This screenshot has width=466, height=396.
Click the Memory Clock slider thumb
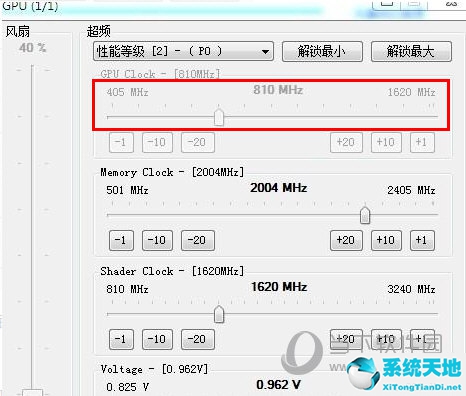tap(365, 215)
